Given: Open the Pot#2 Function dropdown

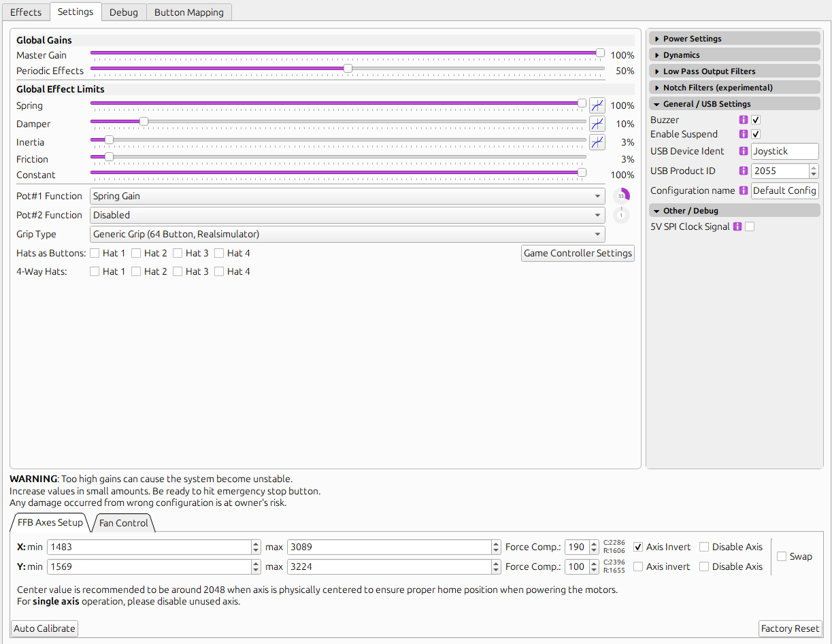Looking at the screenshot, I should [347, 215].
